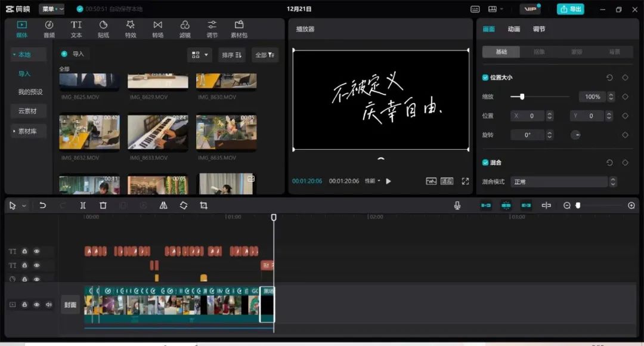Image resolution: width=644 pixels, height=346 pixels.
Task: Click the 导出 export button
Action: tap(570, 9)
